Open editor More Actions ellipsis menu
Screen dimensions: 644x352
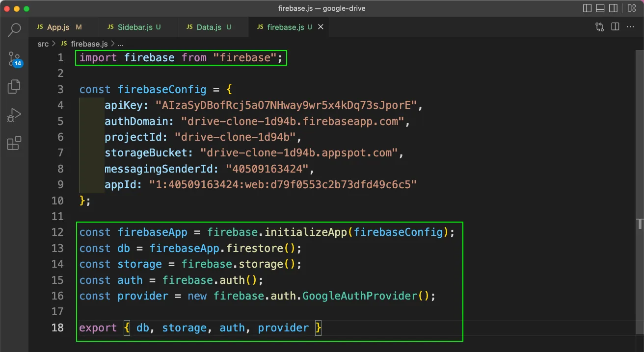click(x=630, y=27)
